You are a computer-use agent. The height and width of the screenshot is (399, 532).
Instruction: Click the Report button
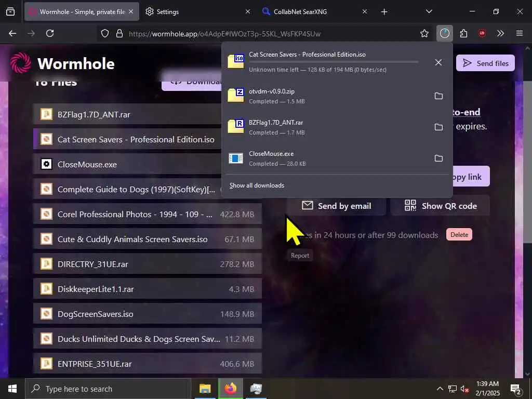click(x=300, y=256)
